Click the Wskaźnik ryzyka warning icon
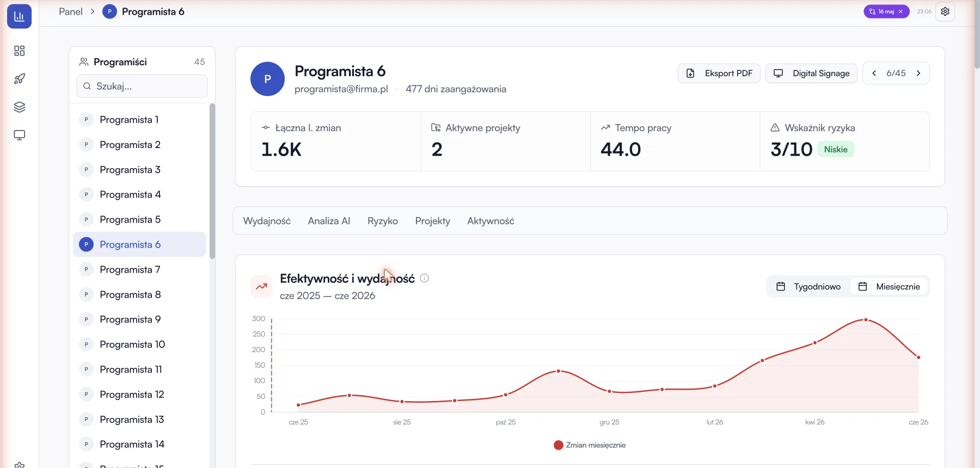This screenshot has height=468, width=980. [775, 127]
